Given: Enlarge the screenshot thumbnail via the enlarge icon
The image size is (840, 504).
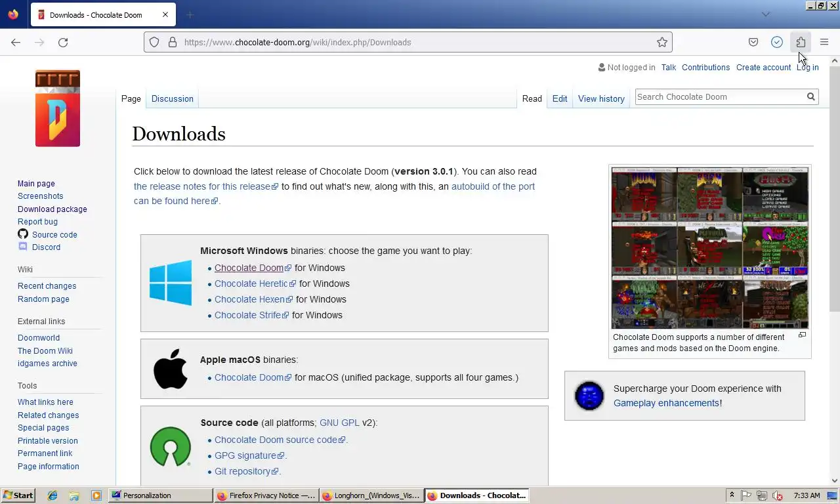Looking at the screenshot, I should point(802,335).
